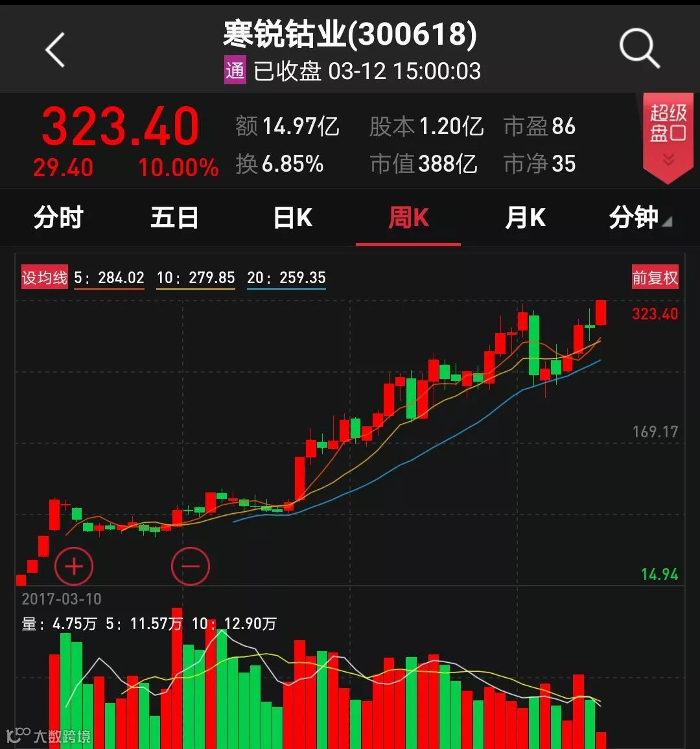The height and width of the screenshot is (749, 700).
Task: Tap market status 已收盘 03-12 15:00:03
Action: click(367, 71)
